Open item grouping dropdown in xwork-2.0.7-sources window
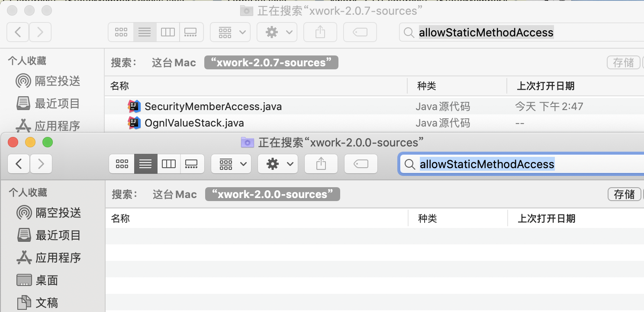 click(x=230, y=32)
